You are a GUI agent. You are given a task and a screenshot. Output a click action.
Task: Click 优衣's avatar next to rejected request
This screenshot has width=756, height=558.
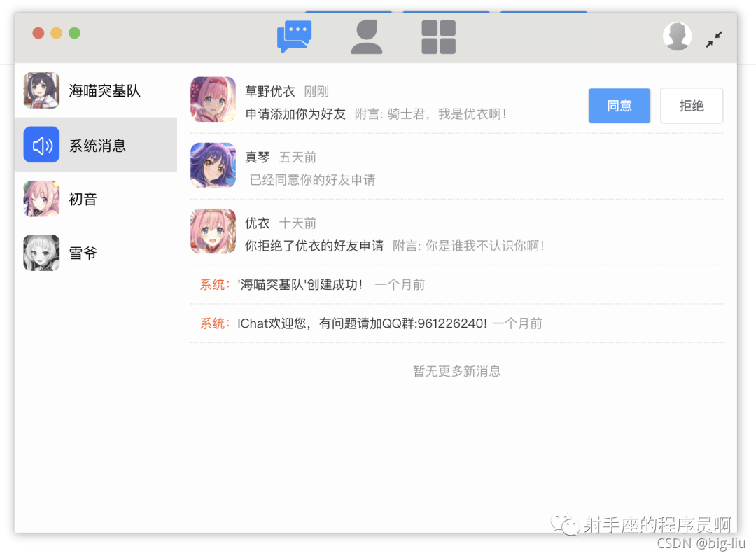point(213,231)
